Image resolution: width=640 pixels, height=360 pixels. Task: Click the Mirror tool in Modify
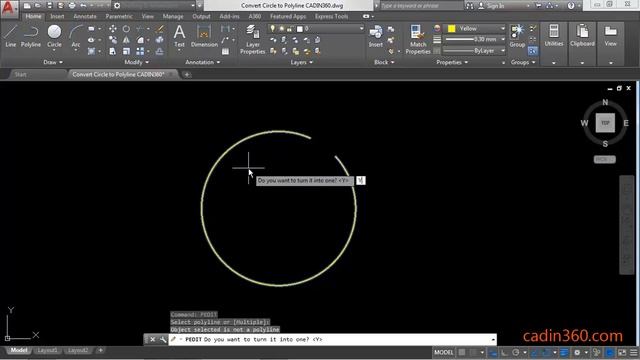(126, 40)
